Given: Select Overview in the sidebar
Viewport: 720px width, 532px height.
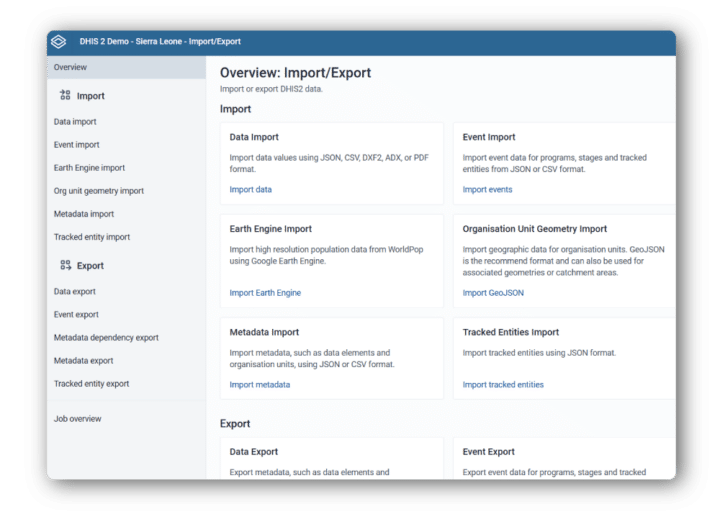Looking at the screenshot, I should coord(71,68).
